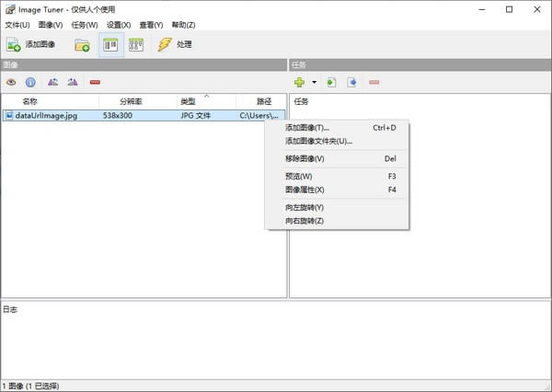This screenshot has width=552, height=392.
Task: Click the green plus add task icon
Action: 299,83
